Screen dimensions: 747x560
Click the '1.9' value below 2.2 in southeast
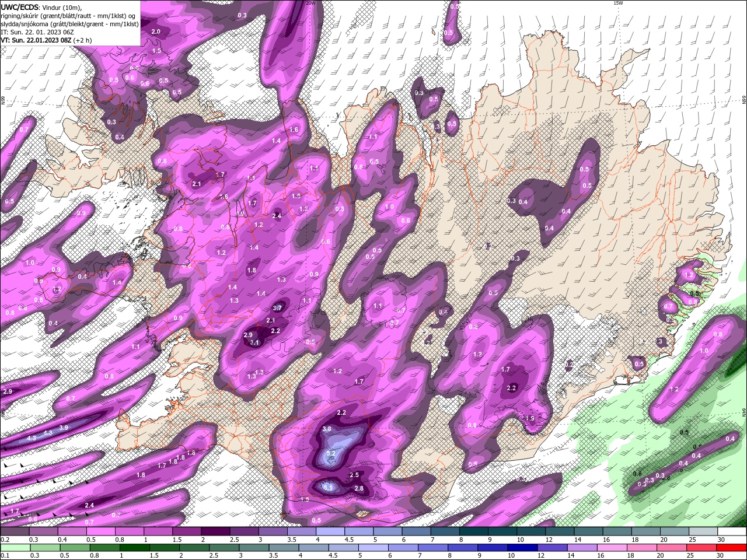[x=530, y=418]
